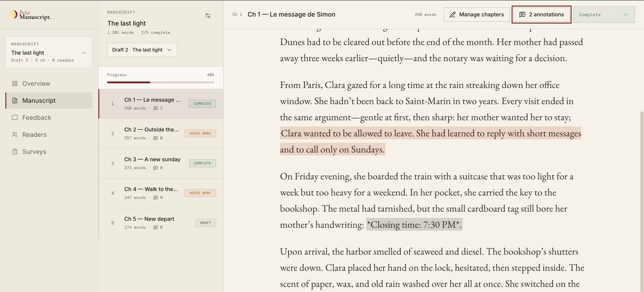Select chapter 'Ch 4 — Walk to the...'
The height and width of the screenshot is (292, 644).
(161, 193)
